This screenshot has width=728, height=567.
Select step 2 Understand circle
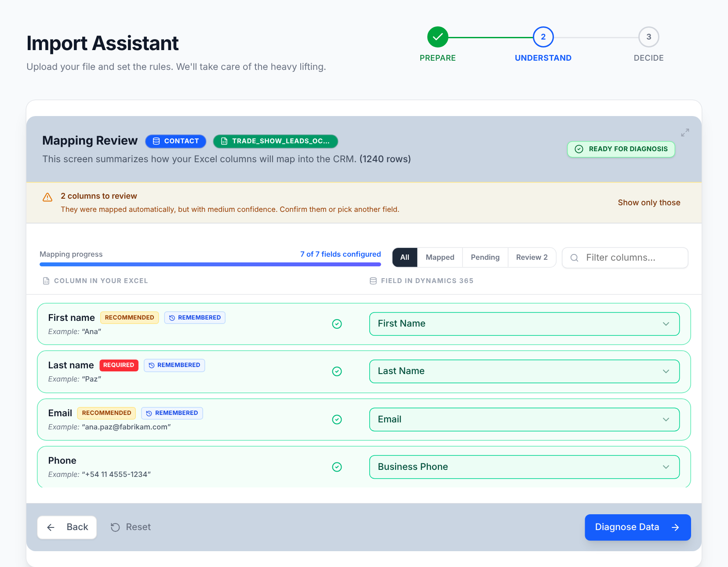[543, 37]
